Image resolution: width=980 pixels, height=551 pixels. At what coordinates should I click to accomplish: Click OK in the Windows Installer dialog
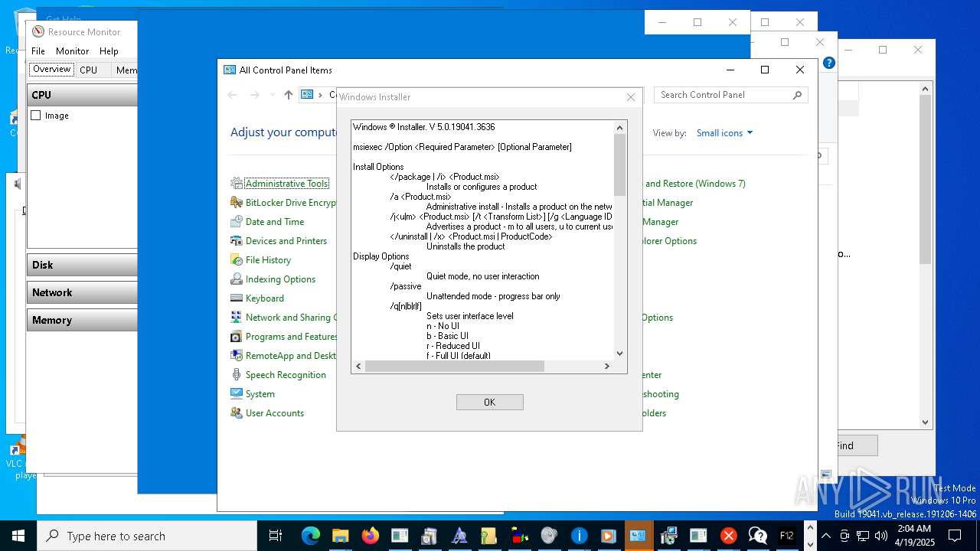[489, 402]
